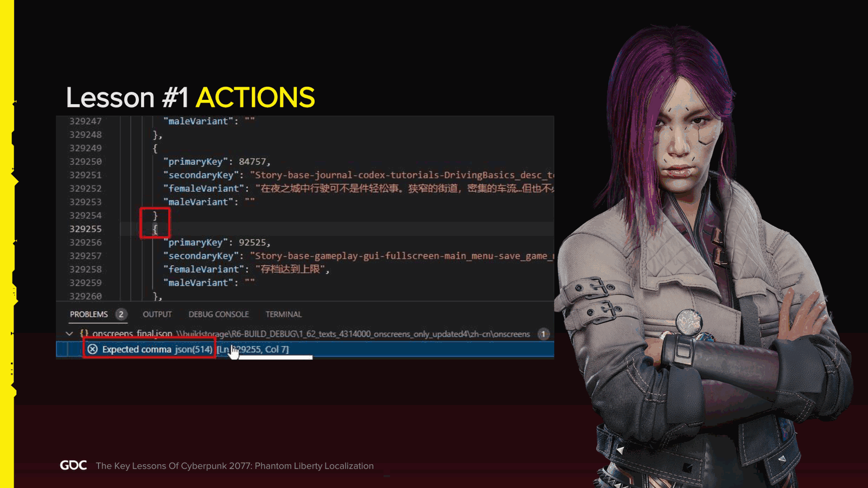Screen dimensions: 868x488
Task: Open the DEBUG CONSOLE tab
Action: coord(219,314)
